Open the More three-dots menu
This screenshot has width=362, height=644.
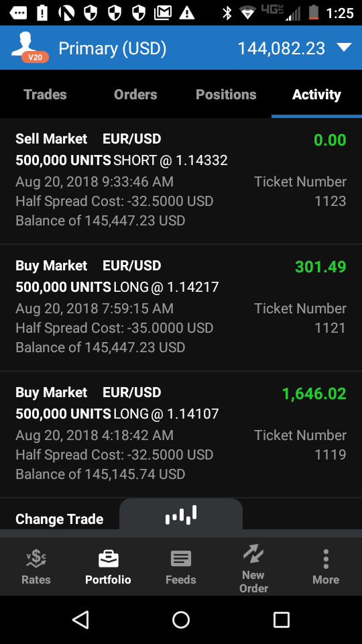coord(326,559)
